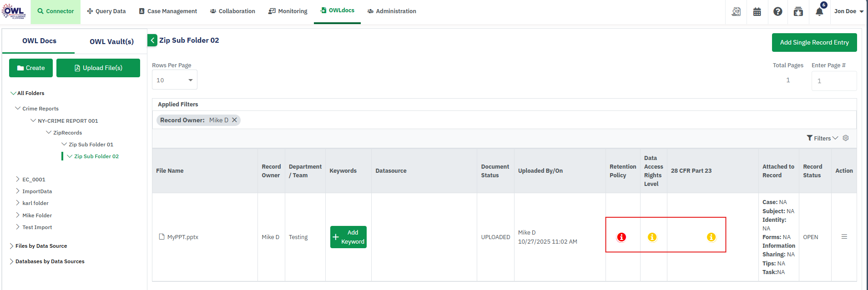Screen dimensions: 868x290
Task: Open the calendar icon in top bar
Action: click(757, 11)
